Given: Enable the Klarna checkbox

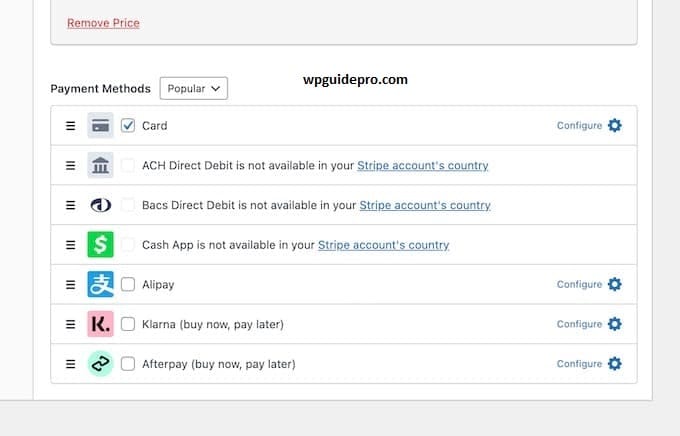Looking at the screenshot, I should [x=128, y=324].
